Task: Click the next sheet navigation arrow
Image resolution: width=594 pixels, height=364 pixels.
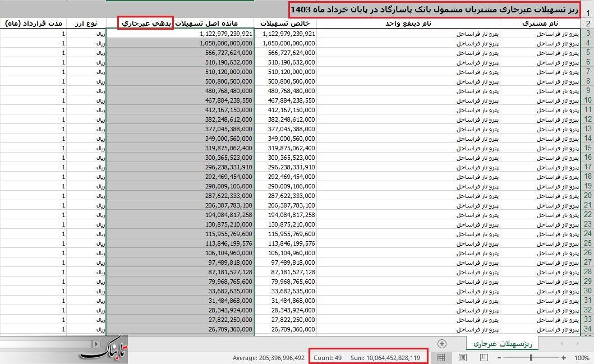Action: [577, 344]
